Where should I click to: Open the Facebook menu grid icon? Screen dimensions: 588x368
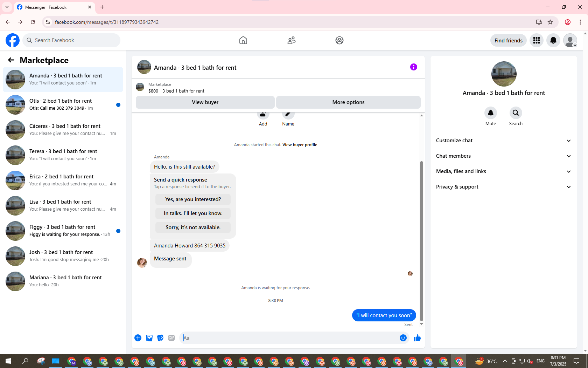pyautogui.click(x=537, y=40)
